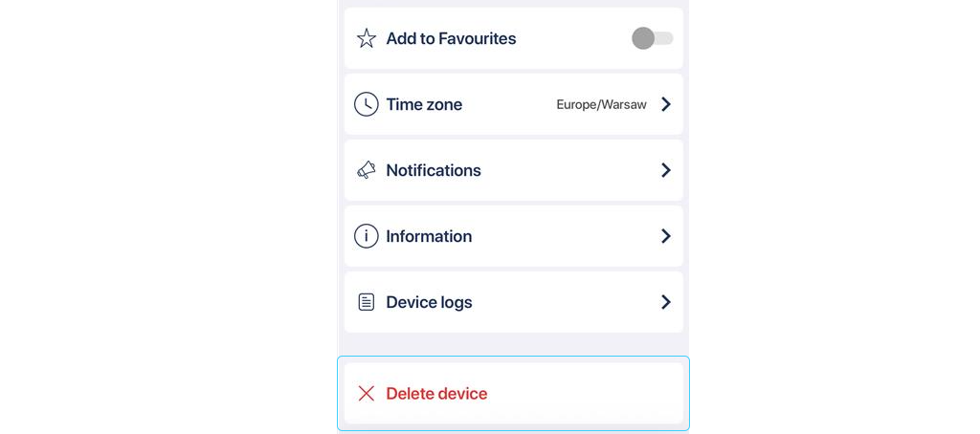980x434 pixels.
Task: Click the circled i Information icon
Action: 367,236
